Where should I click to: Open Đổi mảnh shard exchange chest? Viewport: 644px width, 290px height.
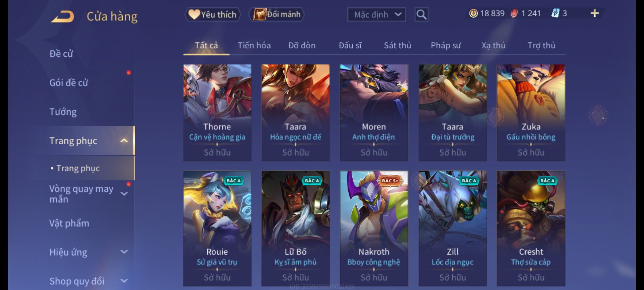[x=277, y=14]
